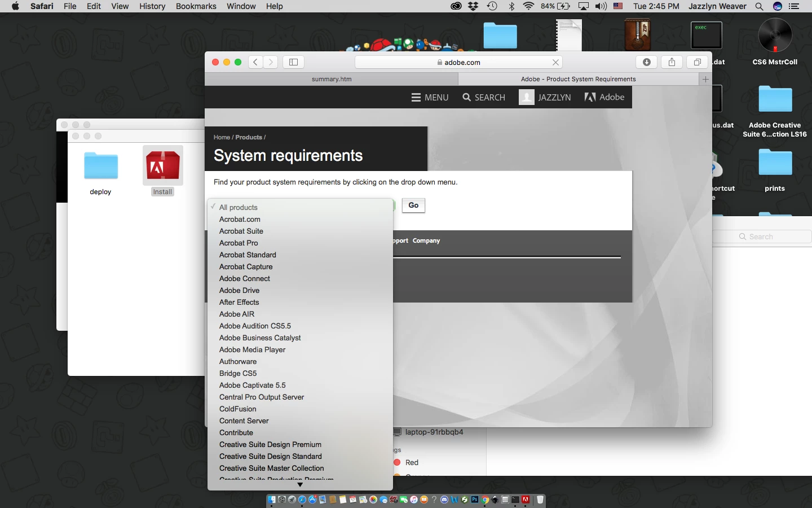Open the Dropbox menu bar icon
The height and width of the screenshot is (508, 812).
(474, 6)
